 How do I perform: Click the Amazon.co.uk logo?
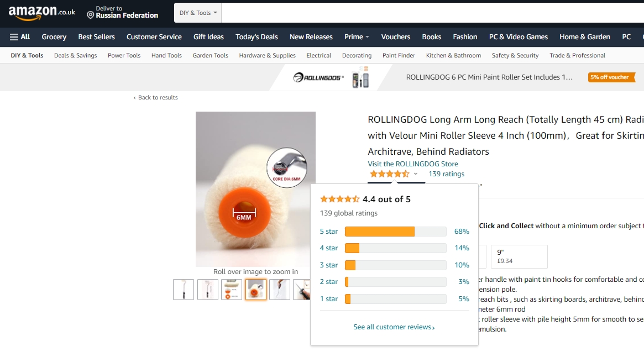point(42,13)
